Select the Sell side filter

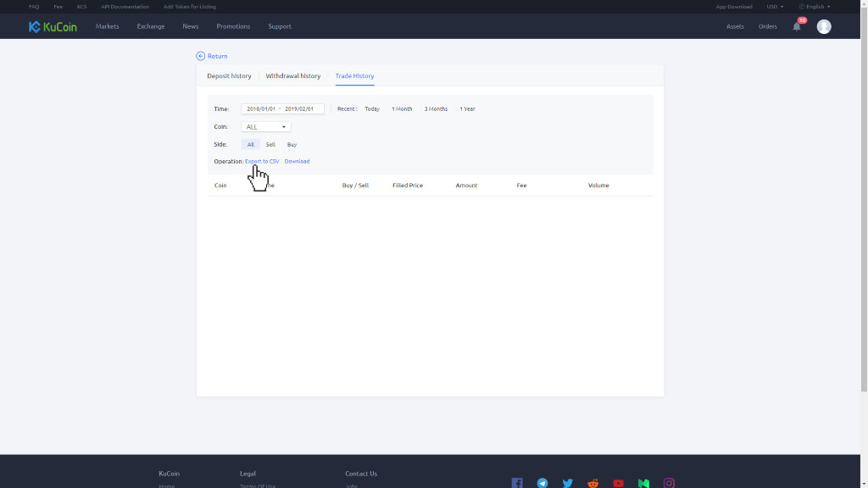pos(270,144)
